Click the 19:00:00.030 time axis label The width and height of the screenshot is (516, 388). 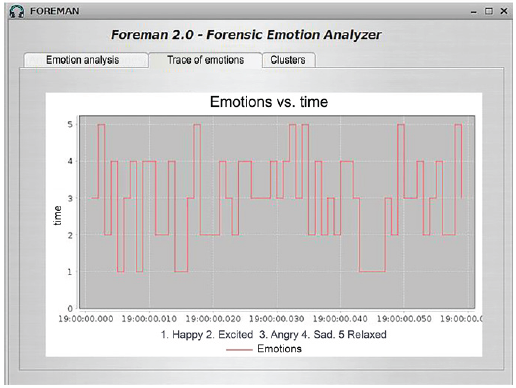(277, 319)
